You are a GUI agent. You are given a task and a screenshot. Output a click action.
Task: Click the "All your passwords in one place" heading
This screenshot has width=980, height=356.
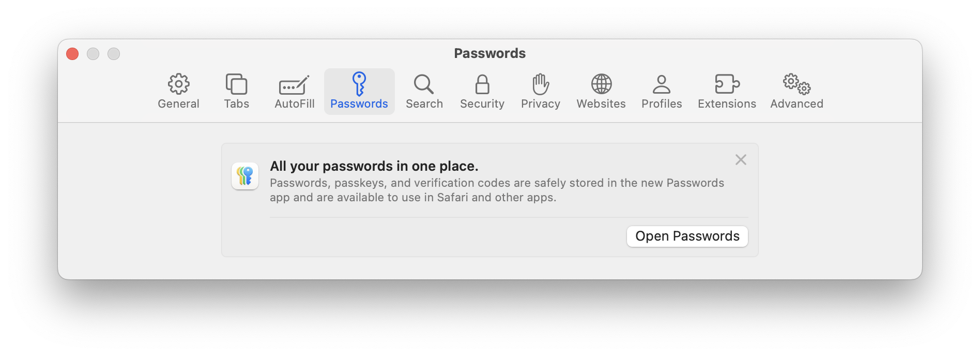pyautogui.click(x=374, y=166)
